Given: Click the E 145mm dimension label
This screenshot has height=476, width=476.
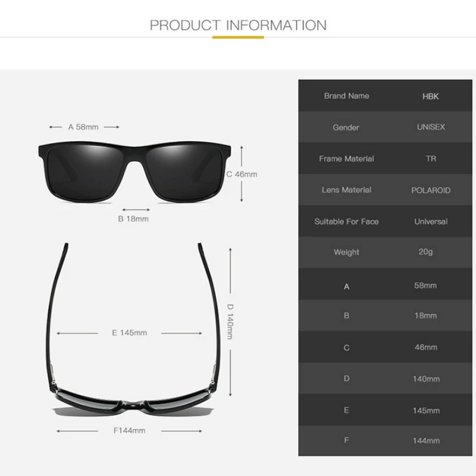Looking at the screenshot, I should click(x=129, y=333).
